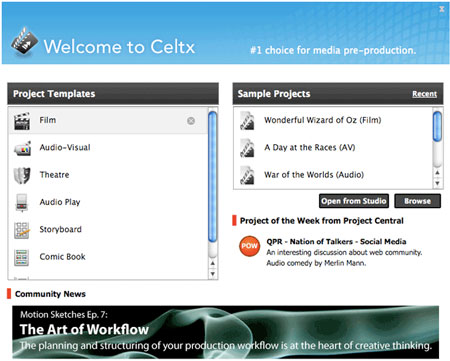The width and height of the screenshot is (450, 361).
Task: Open QPR - Nation of Talkers project link
Action: pyautogui.click(x=336, y=242)
